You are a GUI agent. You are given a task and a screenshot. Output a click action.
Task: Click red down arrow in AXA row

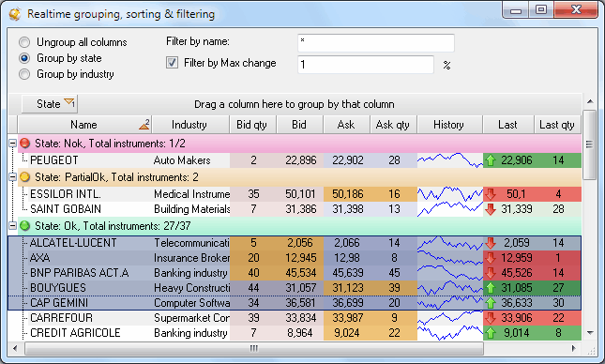tap(491, 257)
